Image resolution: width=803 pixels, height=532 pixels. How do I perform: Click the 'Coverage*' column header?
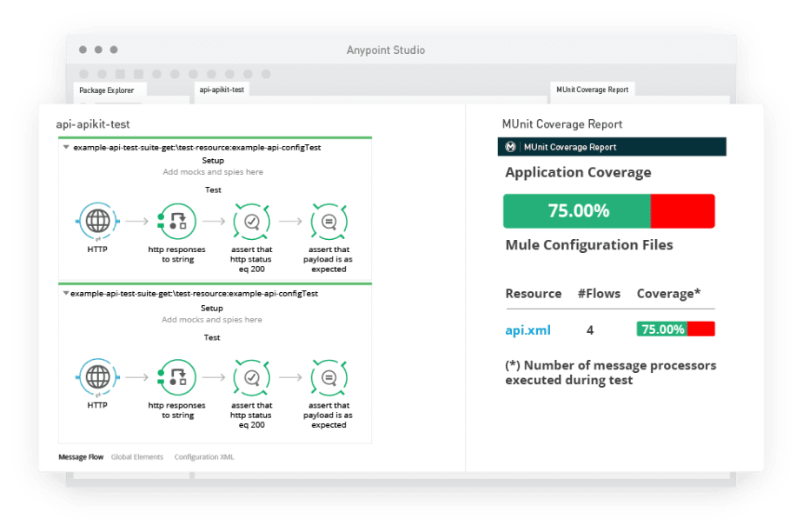668,294
